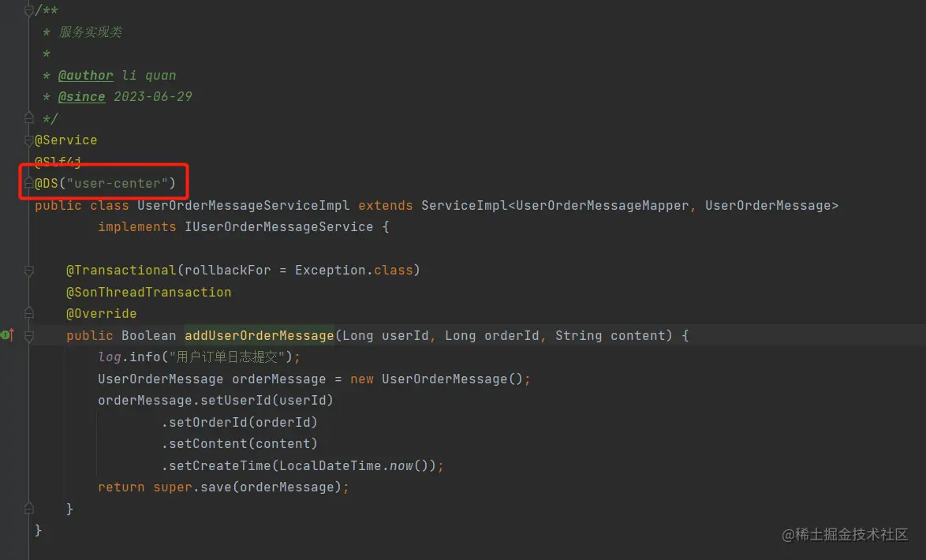Click the IUserOrderMessageService interface name
This screenshot has width=926, height=560.
pos(278,227)
